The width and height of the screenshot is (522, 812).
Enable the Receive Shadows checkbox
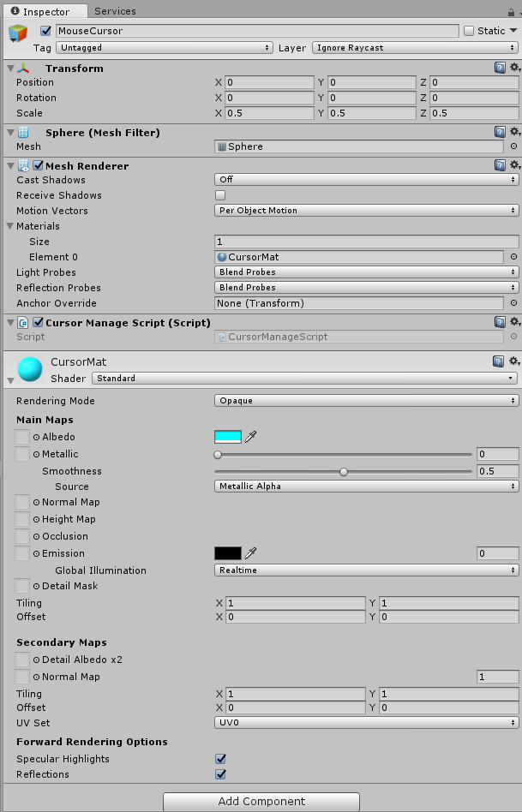220,195
